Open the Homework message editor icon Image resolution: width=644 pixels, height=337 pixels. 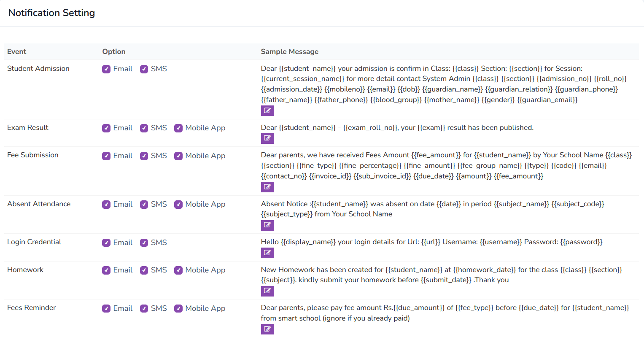267,291
